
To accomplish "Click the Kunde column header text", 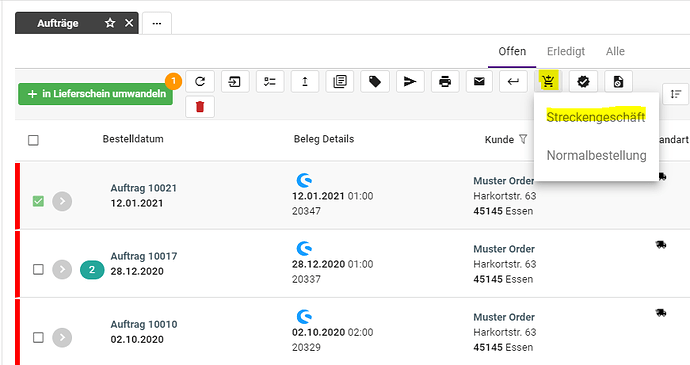I will click(499, 140).
